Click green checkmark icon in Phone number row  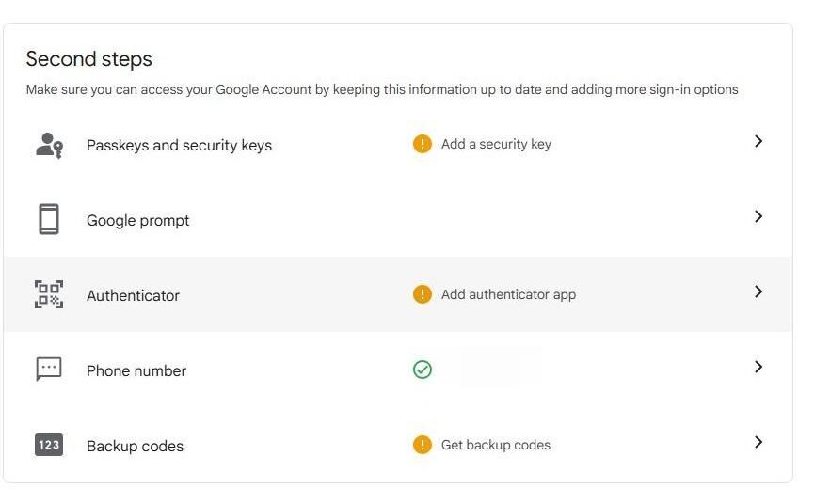click(x=422, y=370)
